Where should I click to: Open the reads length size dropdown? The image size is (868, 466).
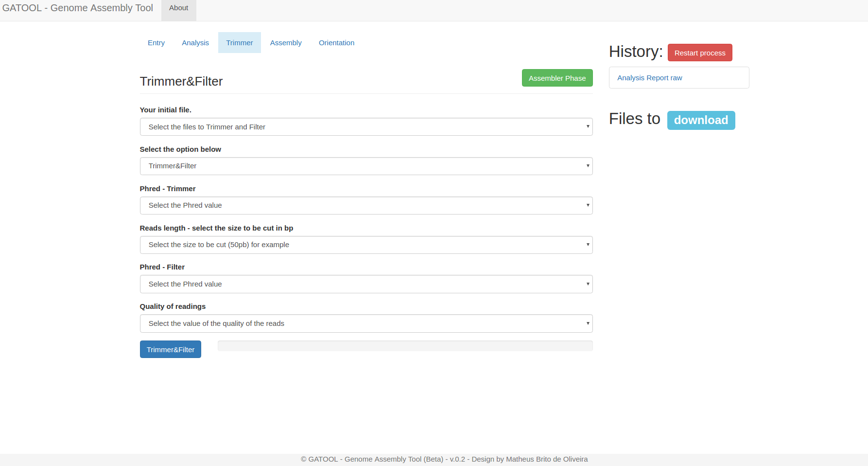[366, 245]
